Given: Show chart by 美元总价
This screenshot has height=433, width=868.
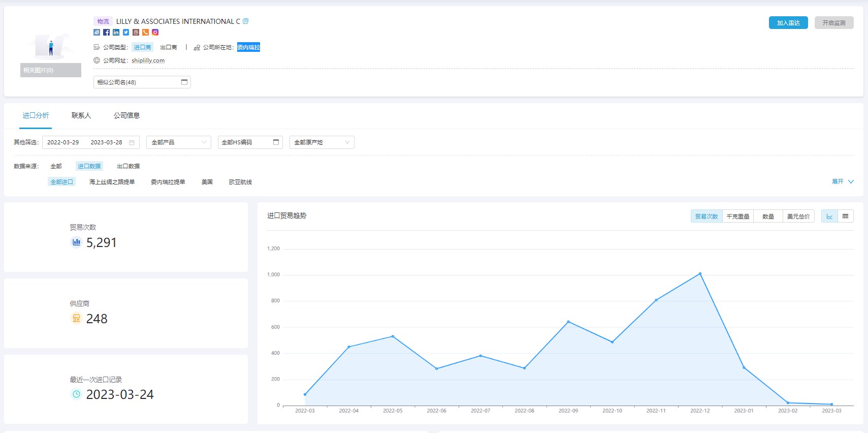Looking at the screenshot, I should coord(799,216).
